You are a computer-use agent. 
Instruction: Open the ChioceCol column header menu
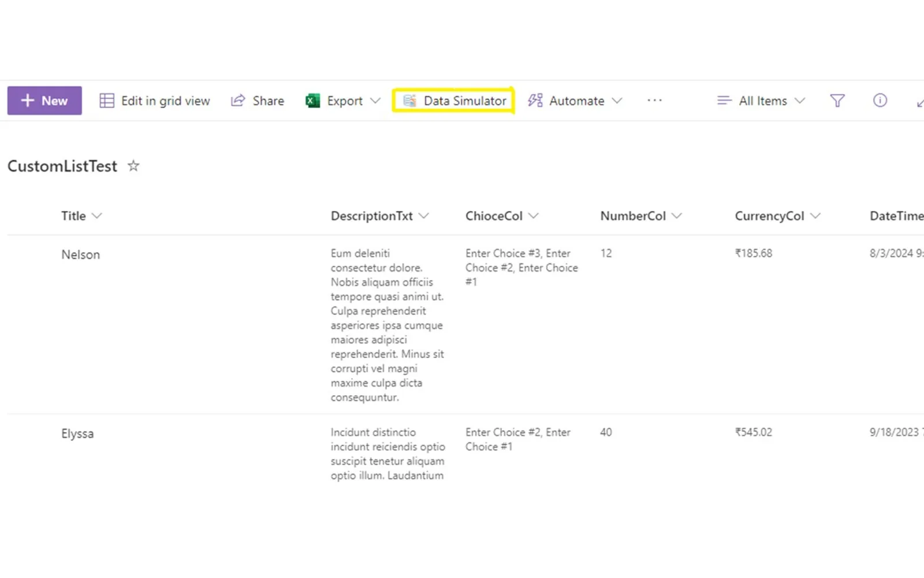(502, 216)
